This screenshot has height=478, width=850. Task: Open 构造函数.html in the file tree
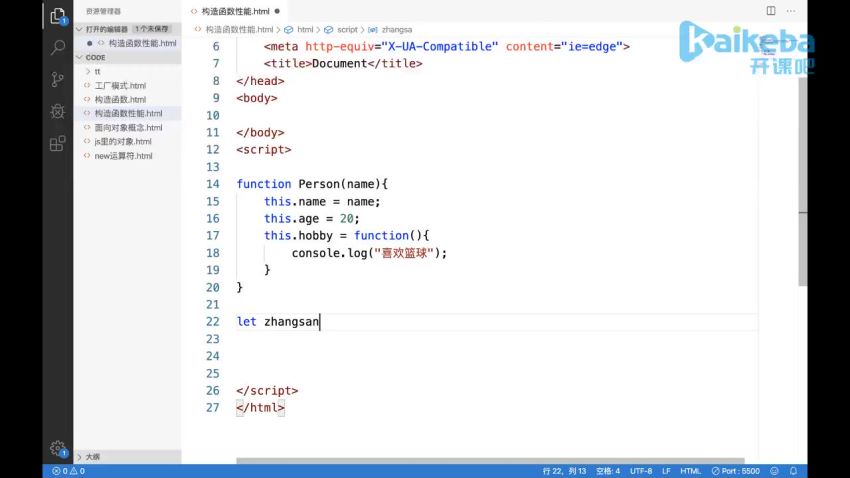(120, 99)
